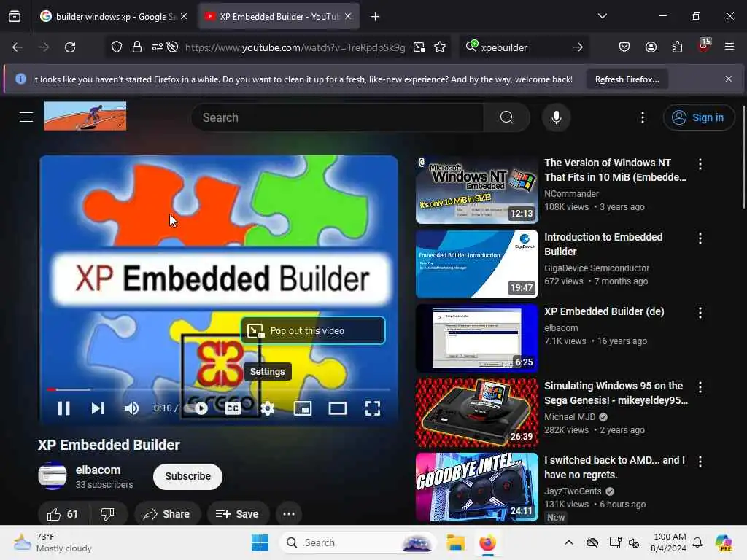Close the Google Search tab
The width and height of the screenshot is (747, 560).
[x=184, y=17]
